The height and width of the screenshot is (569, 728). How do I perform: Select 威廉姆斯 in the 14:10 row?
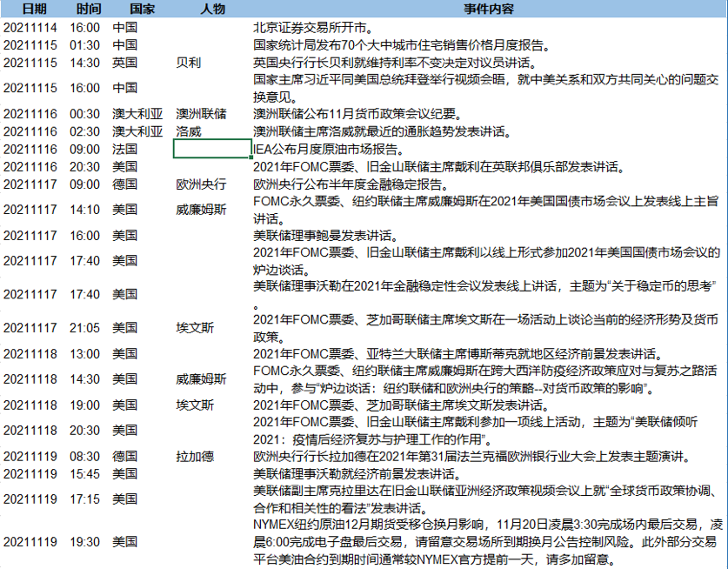pos(201,210)
